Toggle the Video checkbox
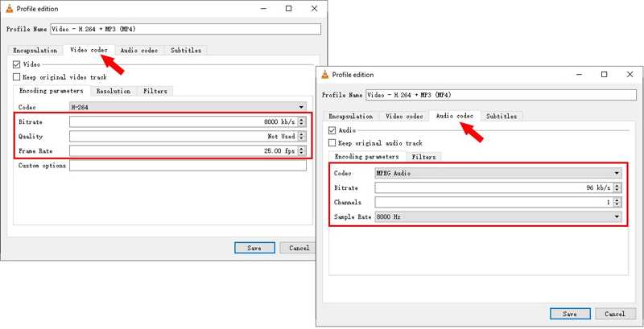 click(17, 64)
